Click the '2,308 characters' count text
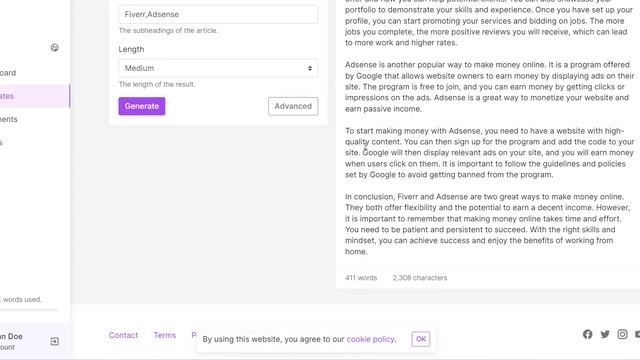 420,278
